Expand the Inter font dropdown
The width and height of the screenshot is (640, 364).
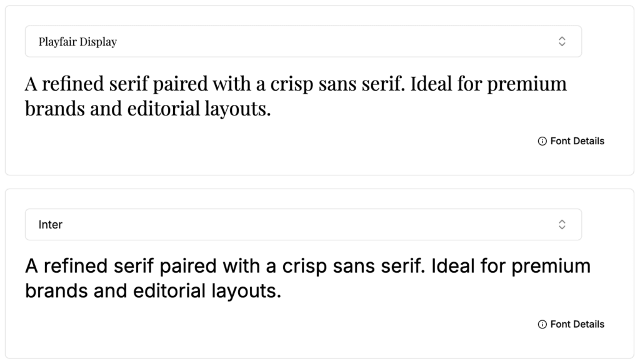[303, 224]
